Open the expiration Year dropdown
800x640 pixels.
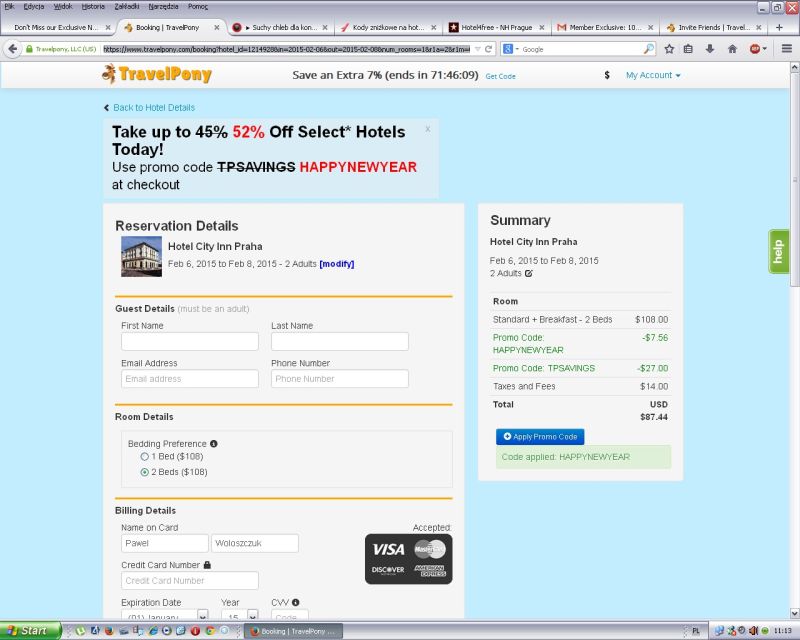(x=240, y=614)
